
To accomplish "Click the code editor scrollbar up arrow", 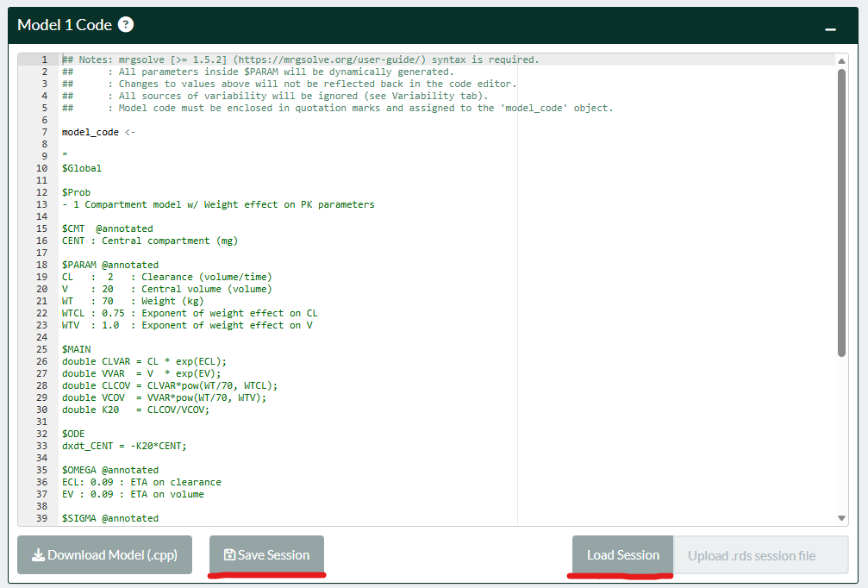I will point(841,60).
